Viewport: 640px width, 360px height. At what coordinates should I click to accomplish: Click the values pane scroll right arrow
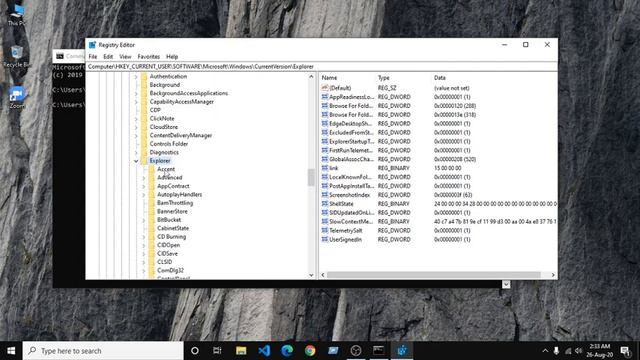pyautogui.click(x=553, y=275)
